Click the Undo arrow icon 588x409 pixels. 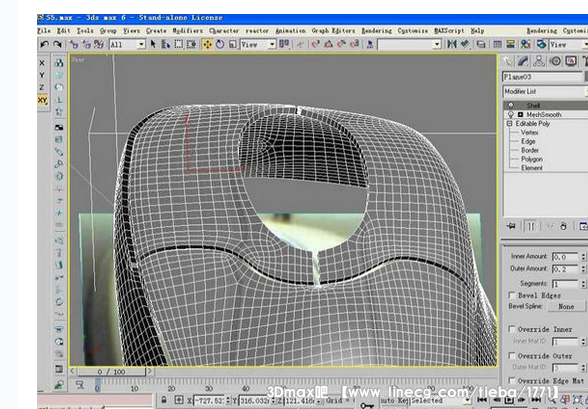click(x=44, y=44)
